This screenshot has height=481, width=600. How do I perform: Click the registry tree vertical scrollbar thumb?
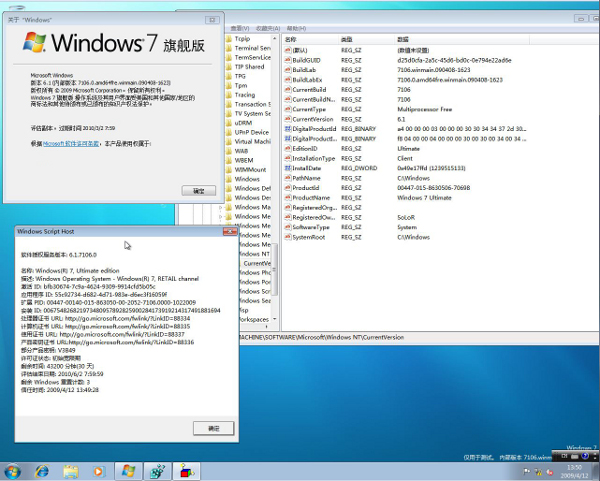point(274,269)
